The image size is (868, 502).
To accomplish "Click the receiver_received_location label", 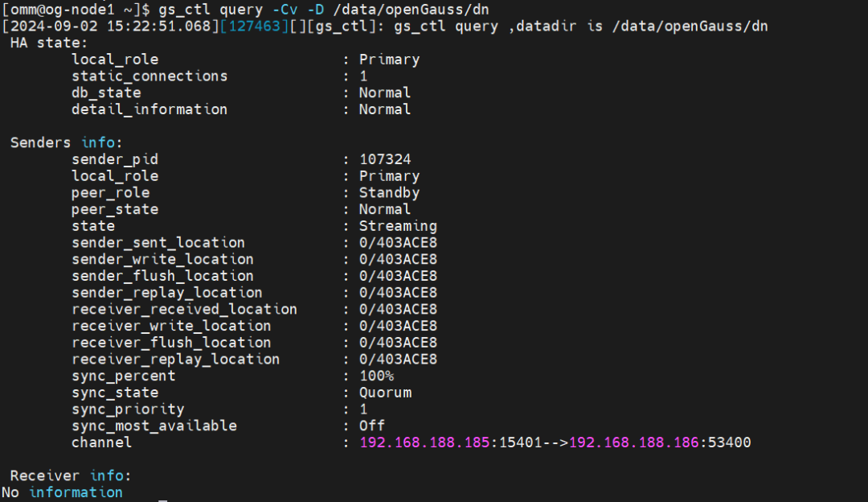I will [x=184, y=309].
